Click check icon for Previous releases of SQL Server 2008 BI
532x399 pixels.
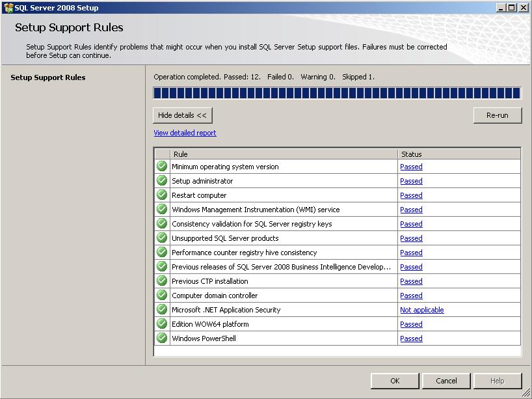point(162,267)
